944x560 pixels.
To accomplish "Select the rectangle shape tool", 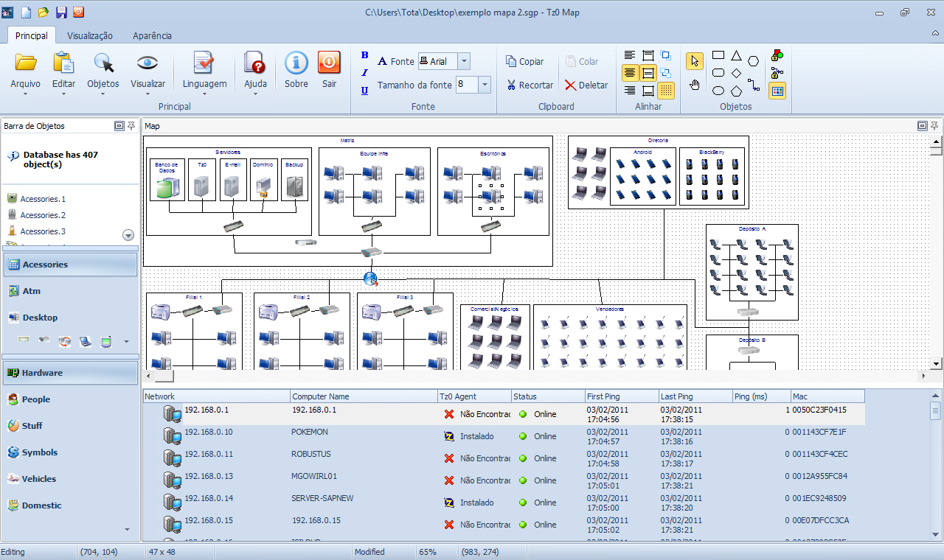I will [718, 55].
